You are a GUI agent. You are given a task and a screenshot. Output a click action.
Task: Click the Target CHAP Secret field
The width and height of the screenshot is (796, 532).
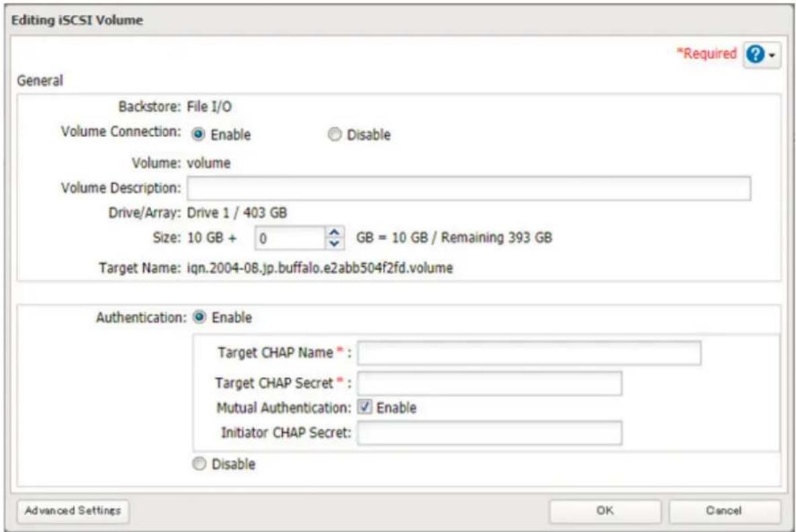pos(490,384)
